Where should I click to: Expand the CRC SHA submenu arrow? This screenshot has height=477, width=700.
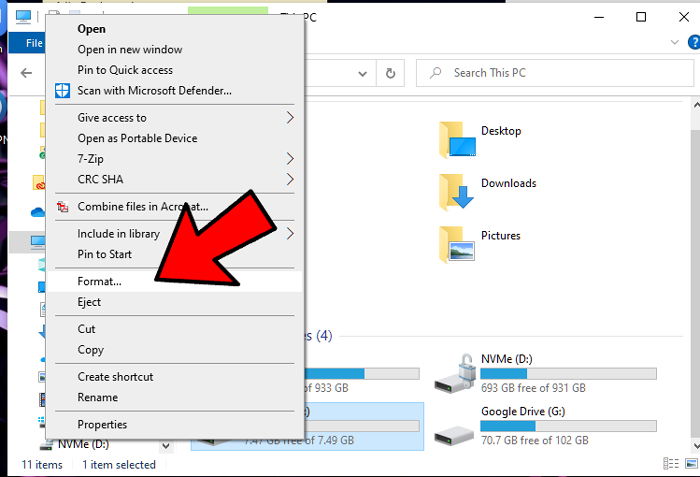coord(290,180)
